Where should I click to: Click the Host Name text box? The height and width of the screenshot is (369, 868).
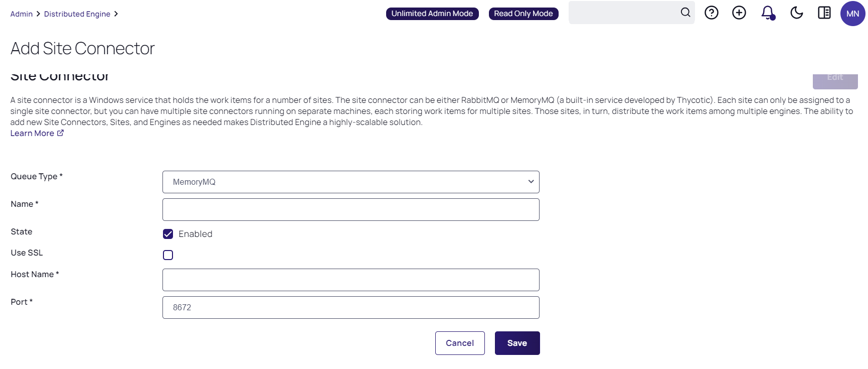tap(351, 280)
